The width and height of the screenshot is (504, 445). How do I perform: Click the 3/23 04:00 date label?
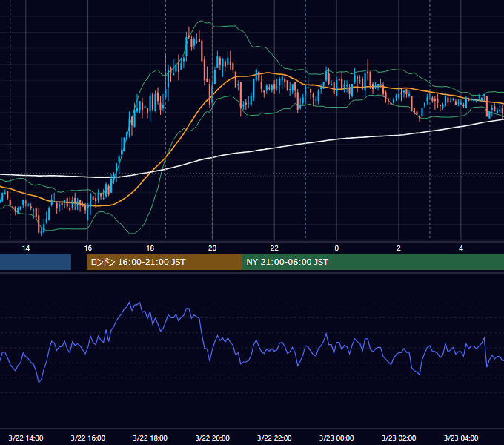(x=461, y=438)
